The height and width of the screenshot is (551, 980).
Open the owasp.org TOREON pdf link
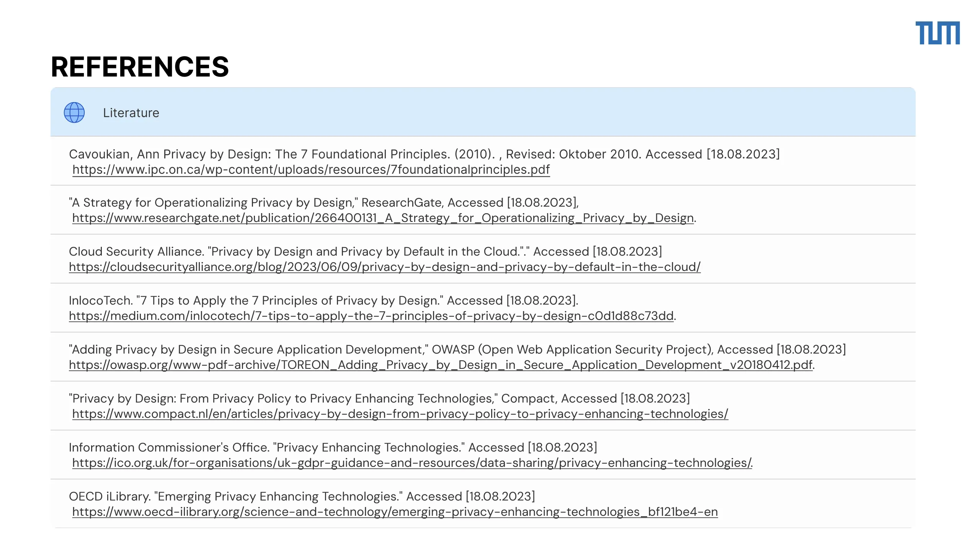[x=441, y=365]
